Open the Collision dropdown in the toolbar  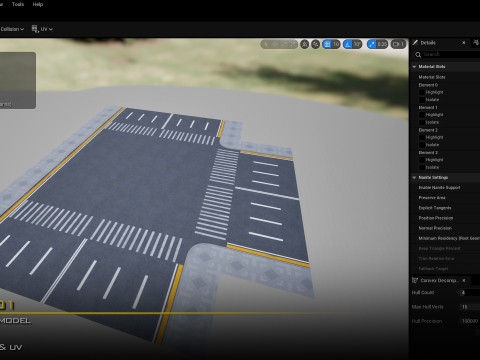pyautogui.click(x=12, y=29)
